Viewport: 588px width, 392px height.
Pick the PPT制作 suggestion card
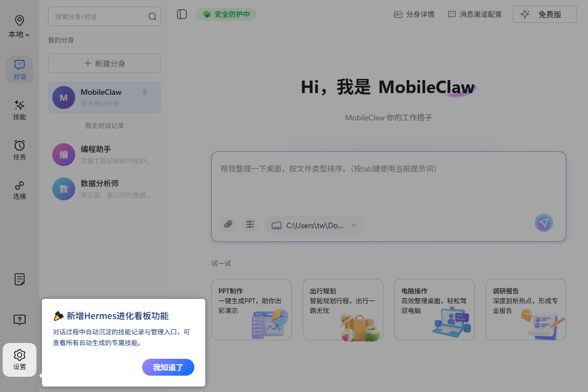click(x=251, y=309)
